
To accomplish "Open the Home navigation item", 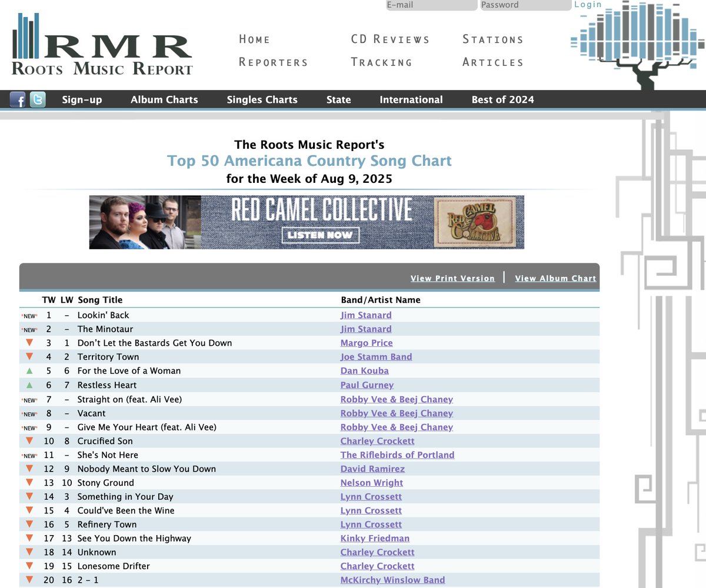I will (x=255, y=39).
